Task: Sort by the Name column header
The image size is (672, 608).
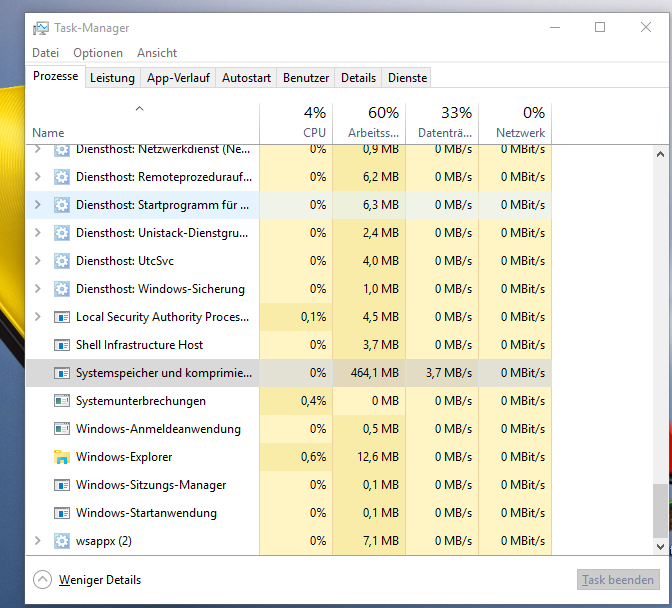Action: (x=142, y=123)
